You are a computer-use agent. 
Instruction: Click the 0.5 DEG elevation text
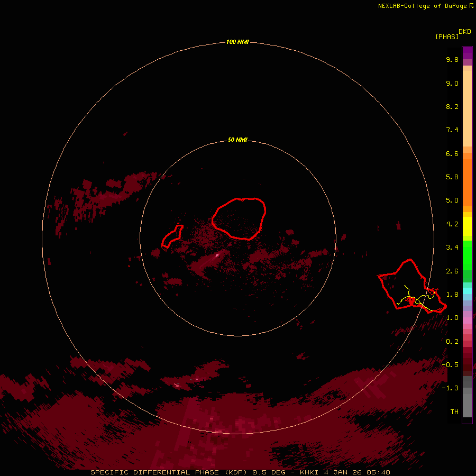(269, 472)
